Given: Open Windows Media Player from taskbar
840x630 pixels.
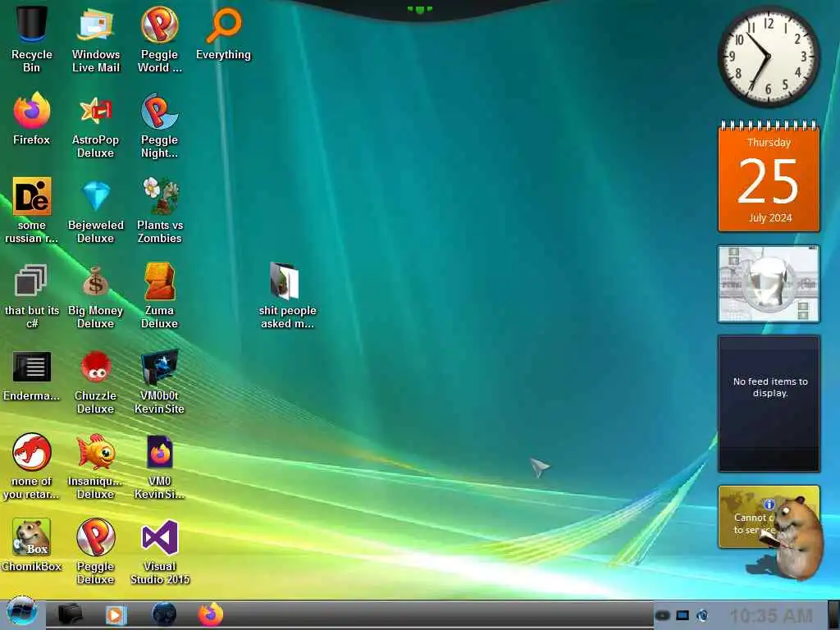Looking at the screenshot, I should point(116,614).
